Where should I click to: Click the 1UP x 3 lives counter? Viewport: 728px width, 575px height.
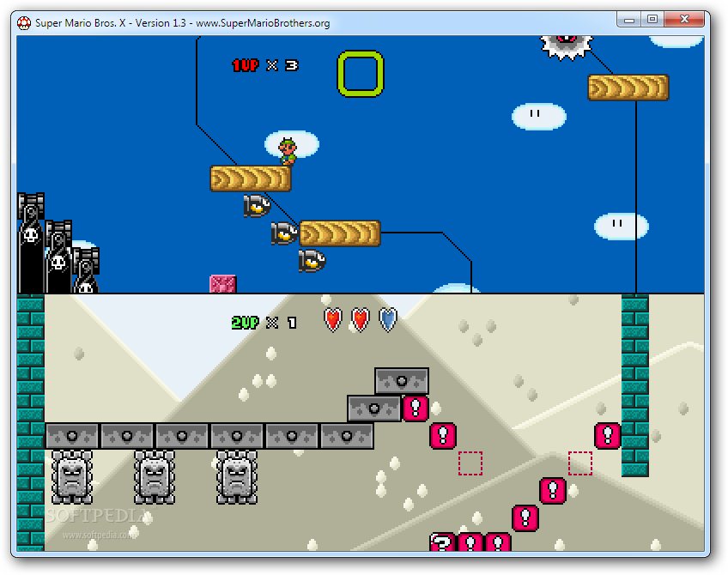tap(264, 65)
